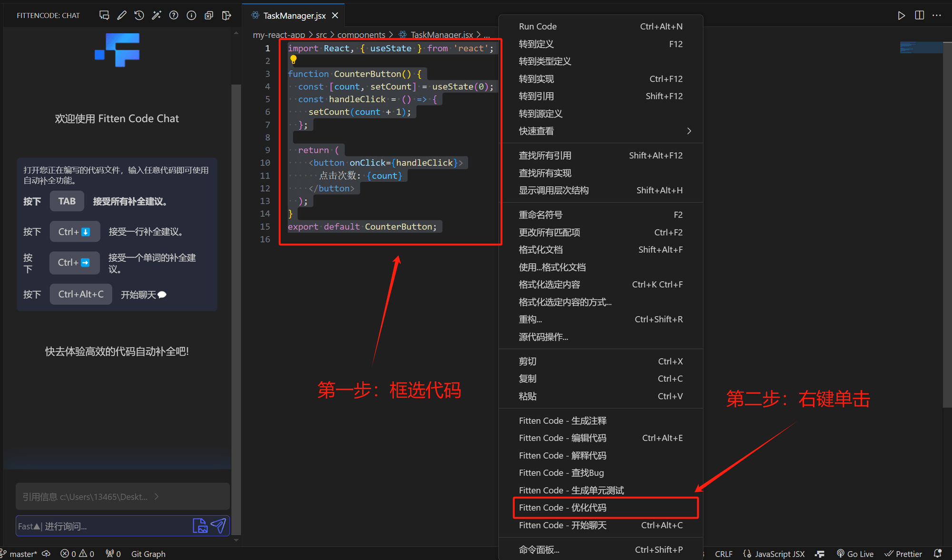
Task: Click the breadcrumb ellipsis after TaskManager.jsx
Action: click(x=486, y=35)
